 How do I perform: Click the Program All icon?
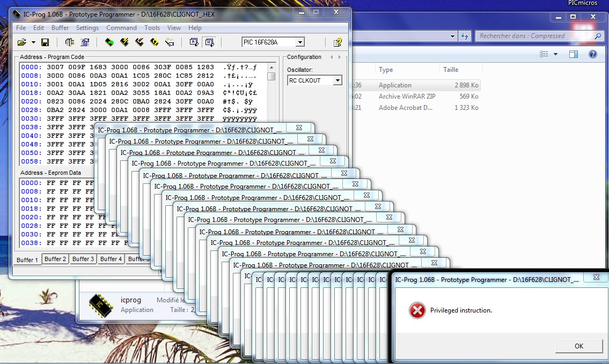(124, 42)
